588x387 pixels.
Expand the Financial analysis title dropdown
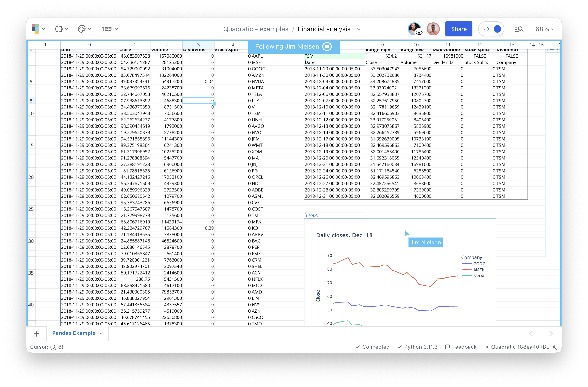point(359,29)
